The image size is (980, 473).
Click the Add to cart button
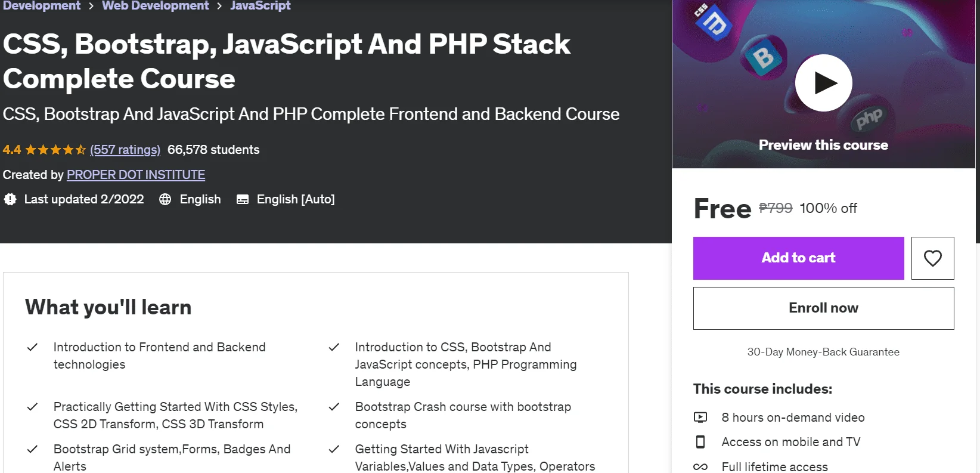[x=798, y=258]
